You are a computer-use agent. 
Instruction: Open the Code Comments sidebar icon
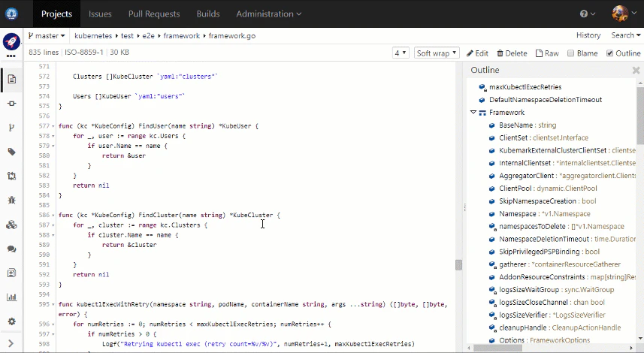[x=11, y=249]
